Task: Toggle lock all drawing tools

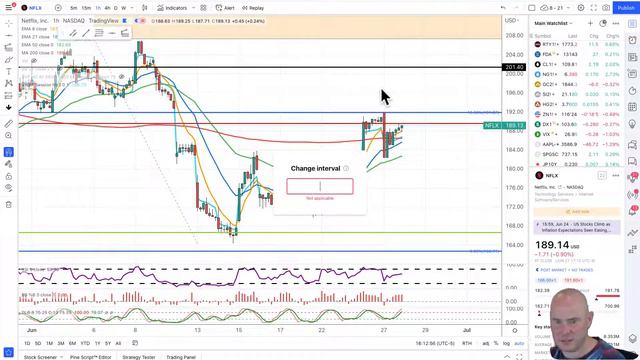Action: (x=9, y=176)
